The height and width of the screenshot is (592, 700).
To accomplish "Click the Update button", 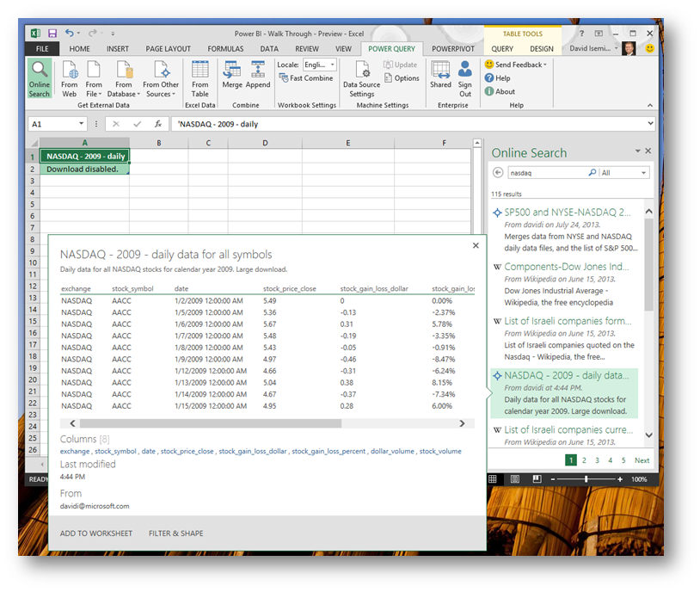I will coord(400,65).
